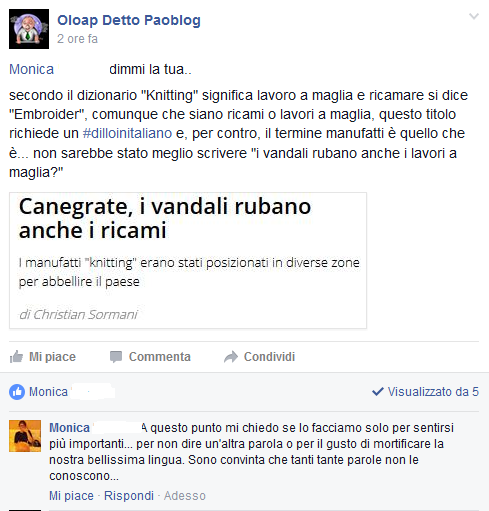
Task: Click the Commenta label
Action: (160, 357)
